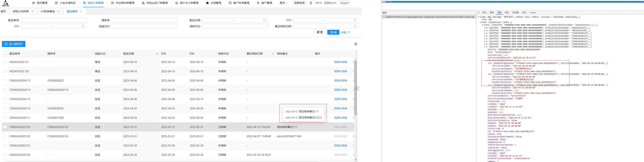The image size is (644, 162).
Task: Switch to the 响应 devtools tab
Action: [507, 13]
